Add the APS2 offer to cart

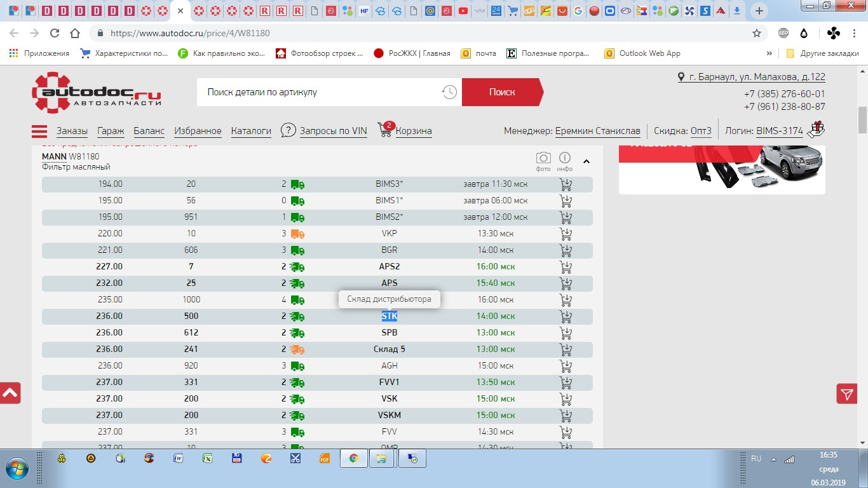566,267
